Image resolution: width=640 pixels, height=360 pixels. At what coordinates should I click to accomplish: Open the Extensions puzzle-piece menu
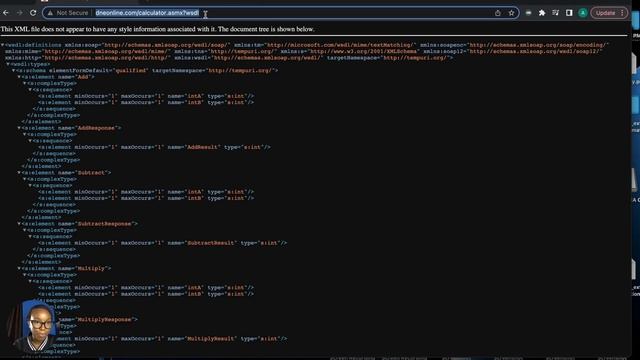coord(542,13)
